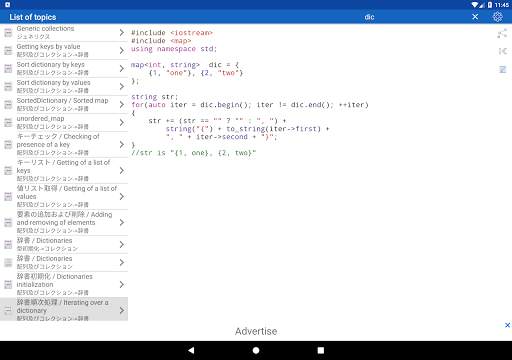Open the settings gear icon
This screenshot has height=360, width=512.
(x=497, y=17)
